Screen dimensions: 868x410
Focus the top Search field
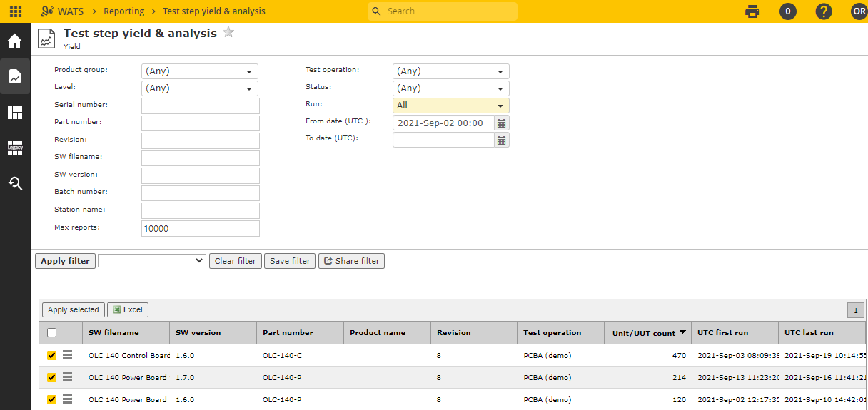tap(443, 11)
